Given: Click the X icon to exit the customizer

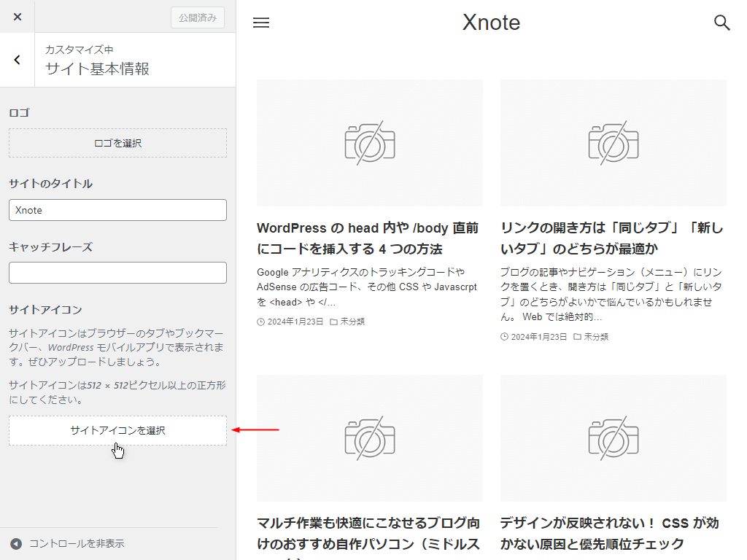Looking at the screenshot, I should click(17, 16).
